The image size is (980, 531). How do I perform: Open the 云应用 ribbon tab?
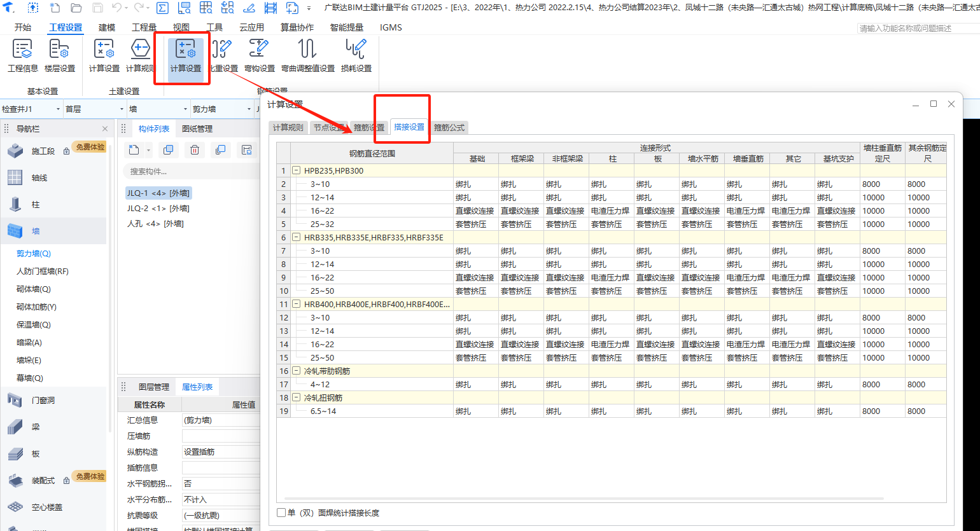251,27
